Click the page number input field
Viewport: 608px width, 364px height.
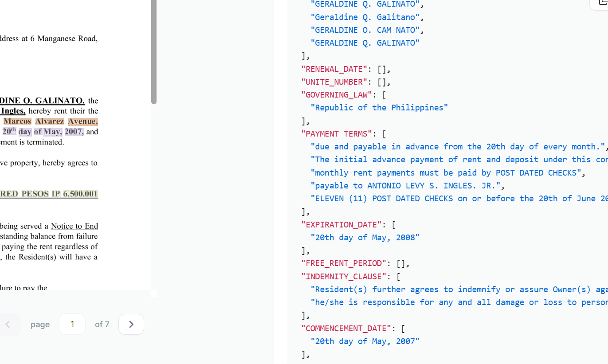tap(72, 324)
